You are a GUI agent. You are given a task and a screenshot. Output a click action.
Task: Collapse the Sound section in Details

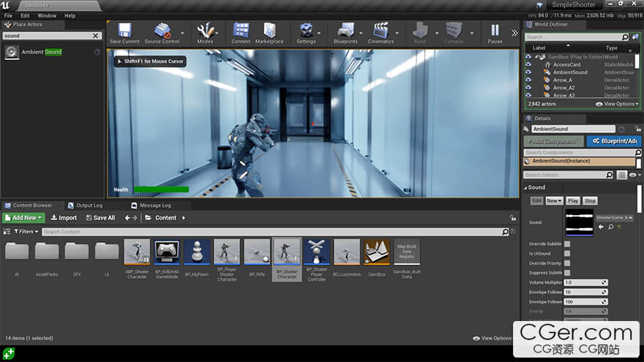coord(525,187)
